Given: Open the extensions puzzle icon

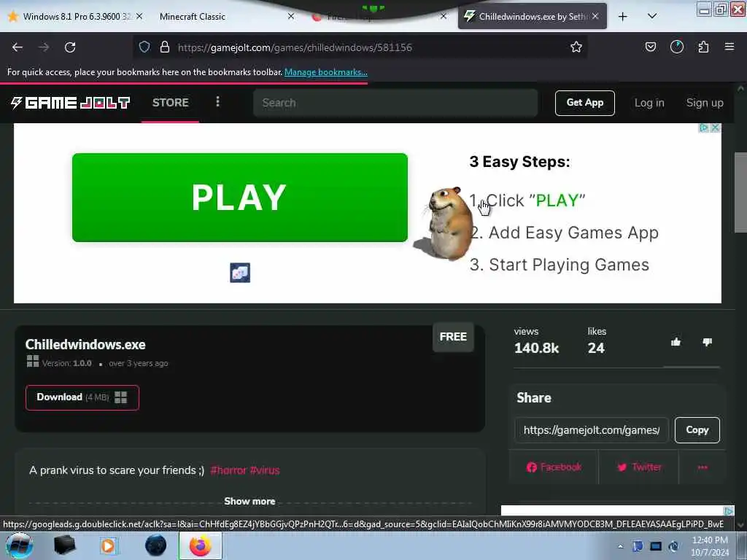Looking at the screenshot, I should pyautogui.click(x=703, y=47).
